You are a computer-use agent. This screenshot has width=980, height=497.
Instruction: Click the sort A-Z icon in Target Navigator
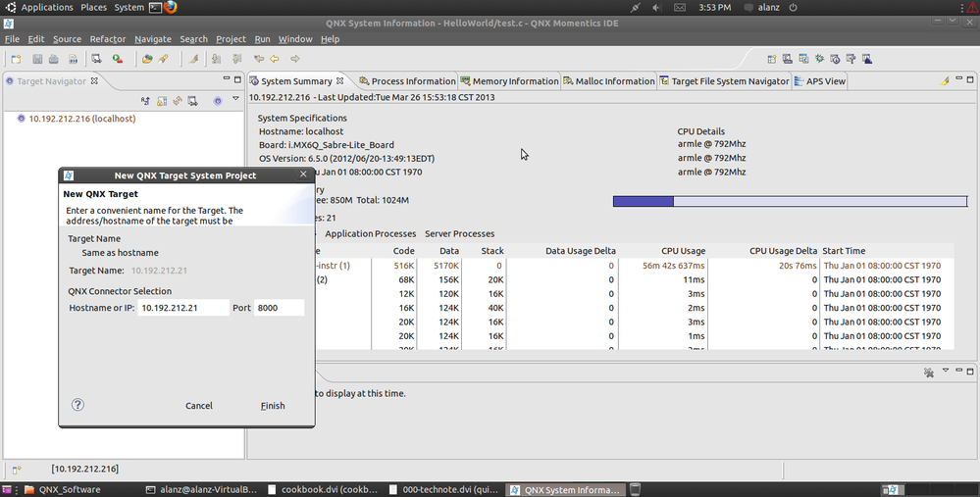coord(145,101)
